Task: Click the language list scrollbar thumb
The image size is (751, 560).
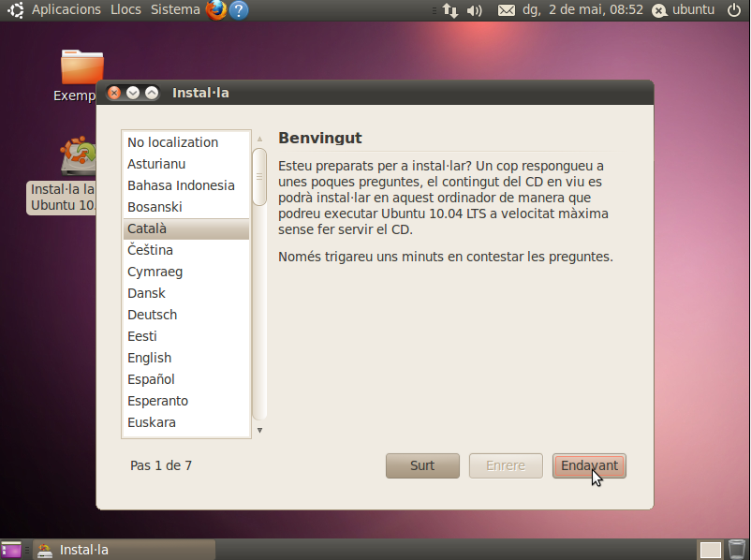Action: pyautogui.click(x=259, y=177)
